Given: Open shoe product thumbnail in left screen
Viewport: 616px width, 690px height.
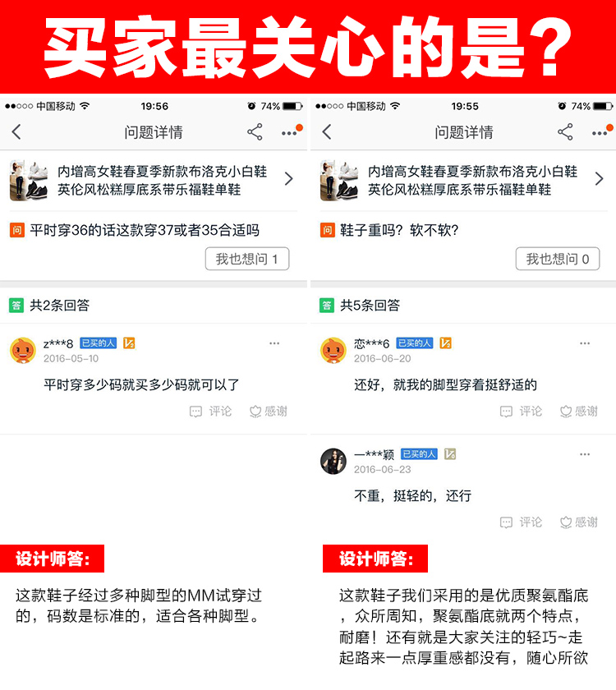Looking at the screenshot, I should (x=29, y=181).
